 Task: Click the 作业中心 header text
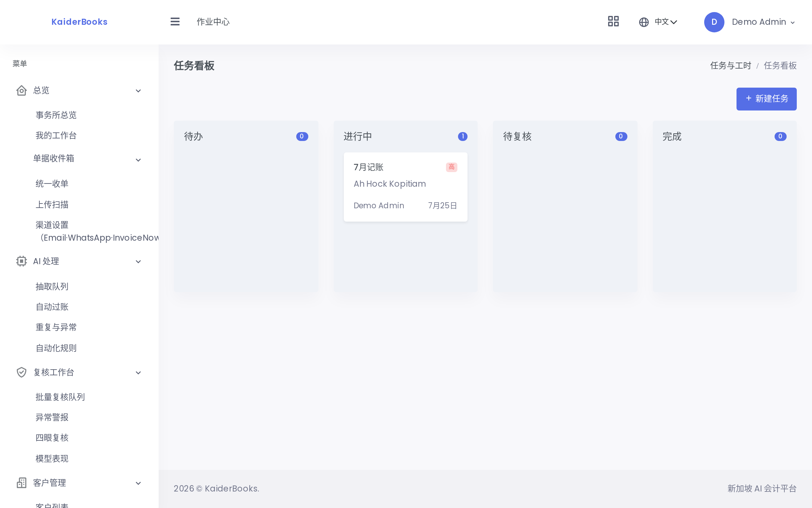tap(213, 22)
